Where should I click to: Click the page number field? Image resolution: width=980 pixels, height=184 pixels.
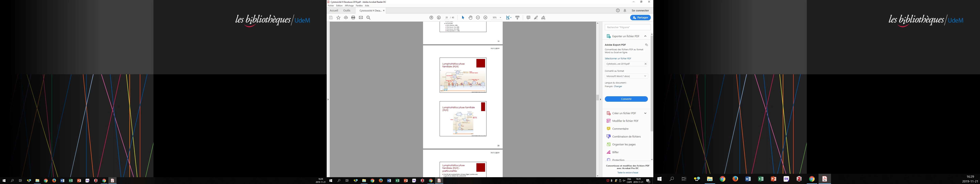[446, 18]
